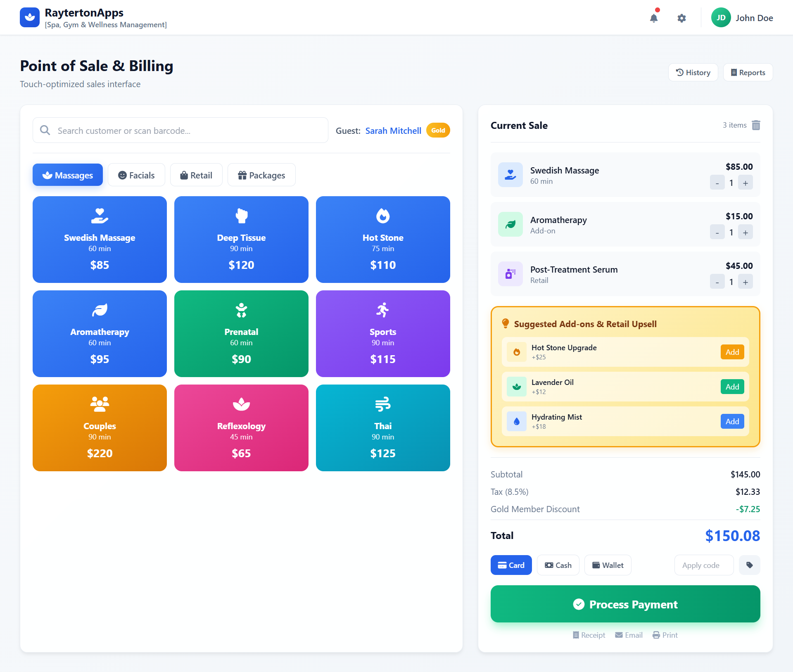Click the Apply code input field
793x672 pixels.
(x=704, y=565)
